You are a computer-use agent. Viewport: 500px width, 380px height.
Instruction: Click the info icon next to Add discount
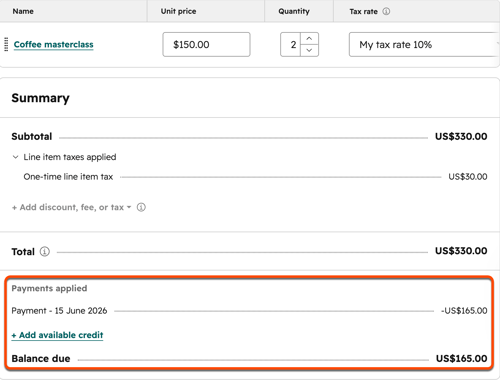(141, 207)
